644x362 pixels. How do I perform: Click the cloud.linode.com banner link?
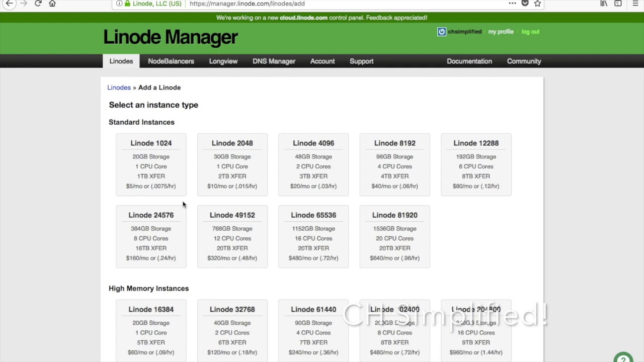pos(303,18)
